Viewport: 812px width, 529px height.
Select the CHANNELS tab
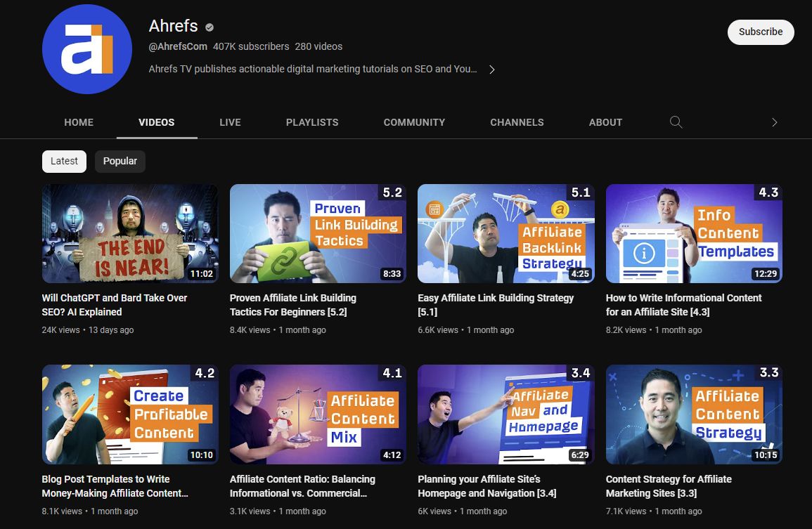click(x=517, y=122)
